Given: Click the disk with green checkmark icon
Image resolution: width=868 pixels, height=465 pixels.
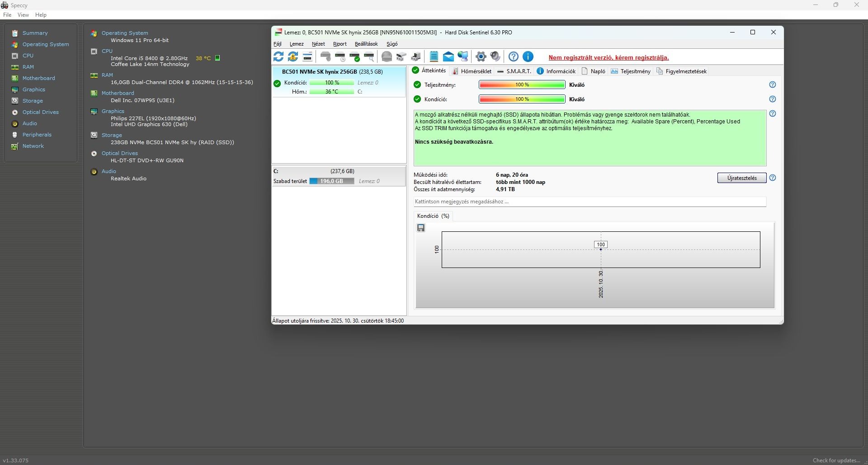Looking at the screenshot, I should (354, 56).
